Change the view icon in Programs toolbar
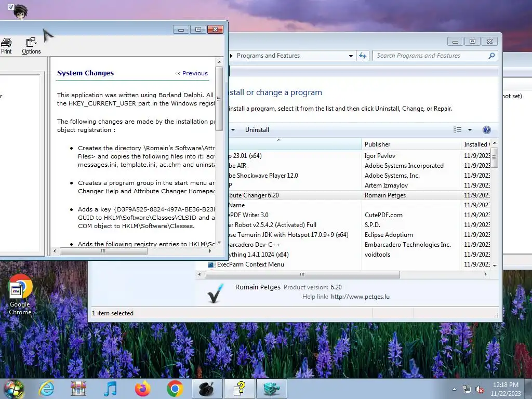Viewport: 532px width, 399px height. click(457, 129)
